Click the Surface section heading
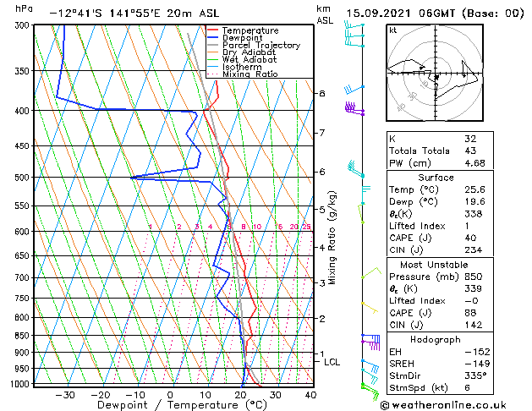 [x=436, y=178]
